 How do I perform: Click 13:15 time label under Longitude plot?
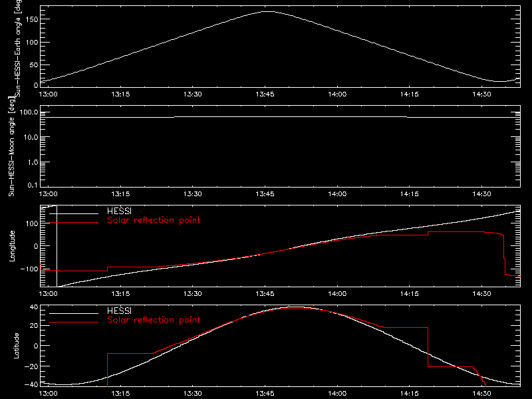pyautogui.click(x=120, y=293)
